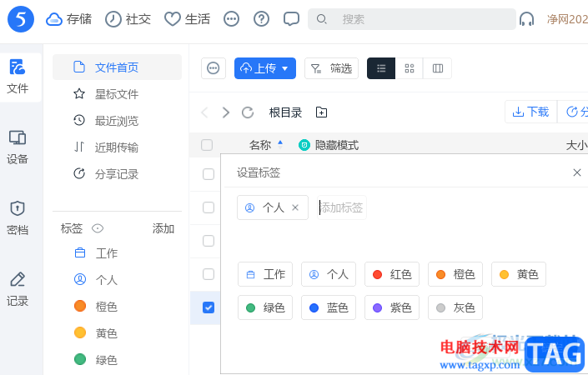
Task: Go back with the left arrow
Action: 204,112
